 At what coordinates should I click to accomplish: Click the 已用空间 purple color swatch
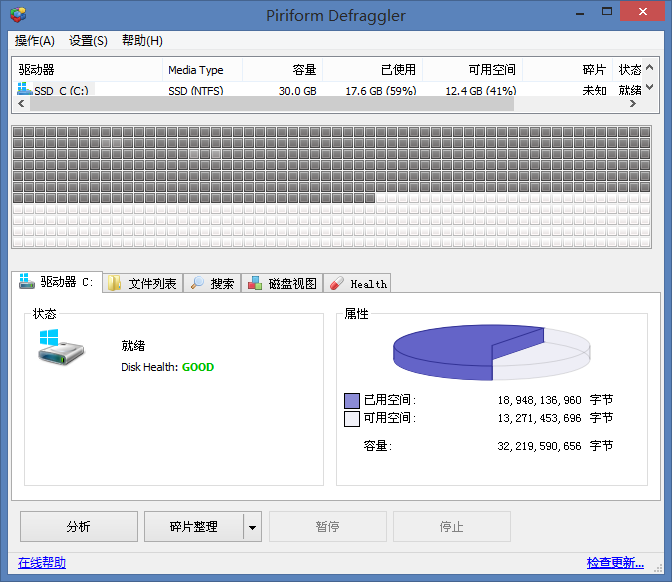click(352, 401)
